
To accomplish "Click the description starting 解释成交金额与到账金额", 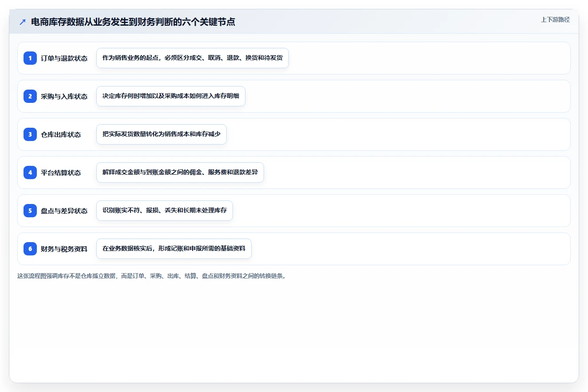I will coord(180,172).
